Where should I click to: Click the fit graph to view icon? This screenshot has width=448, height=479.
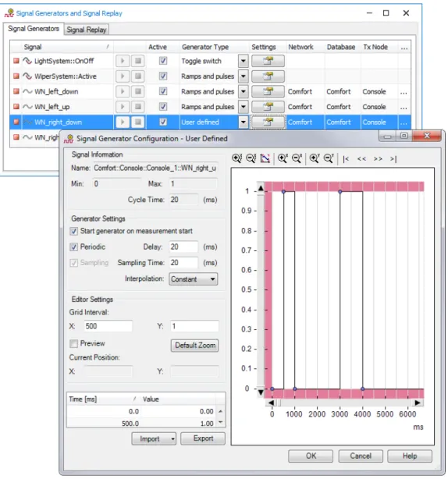tap(265, 158)
